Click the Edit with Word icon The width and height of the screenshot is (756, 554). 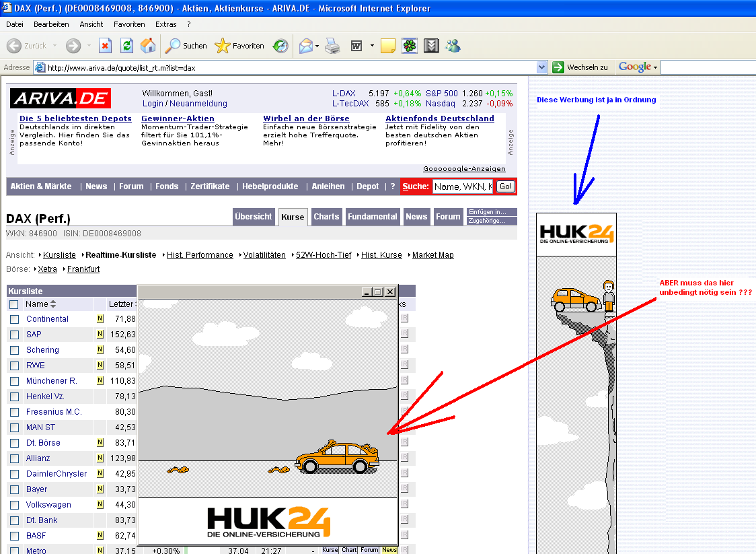(356, 46)
